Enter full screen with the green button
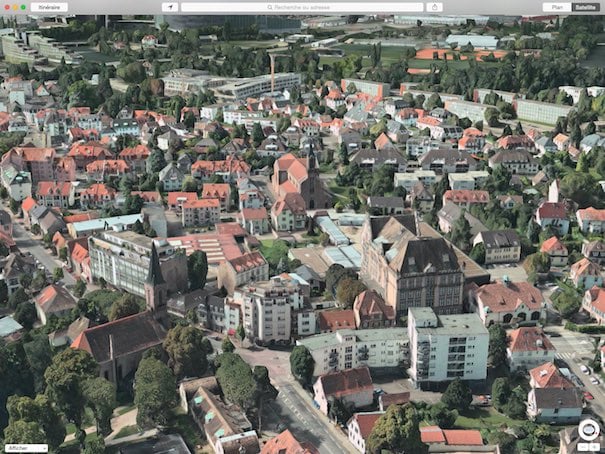Viewport: 605px width, 454px height. tap(24, 7)
